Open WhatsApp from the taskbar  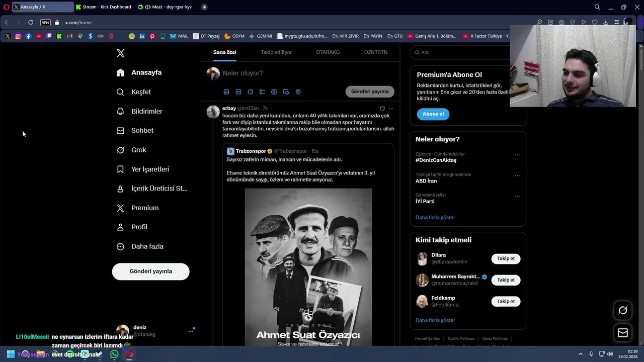coord(114,354)
